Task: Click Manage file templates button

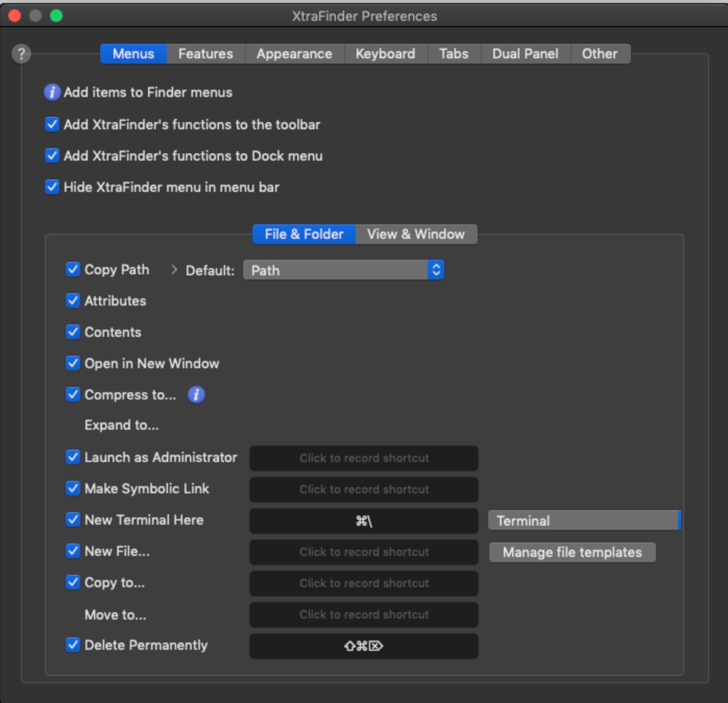Action: pos(572,552)
